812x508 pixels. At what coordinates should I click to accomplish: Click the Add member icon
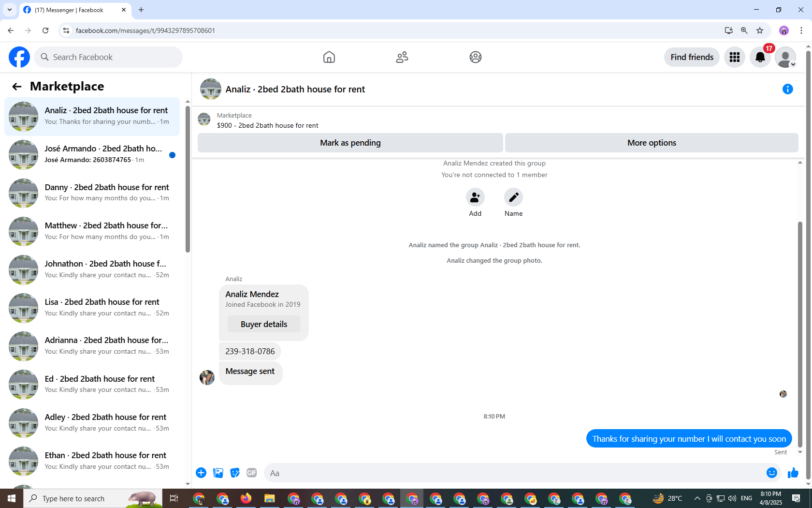tap(475, 197)
